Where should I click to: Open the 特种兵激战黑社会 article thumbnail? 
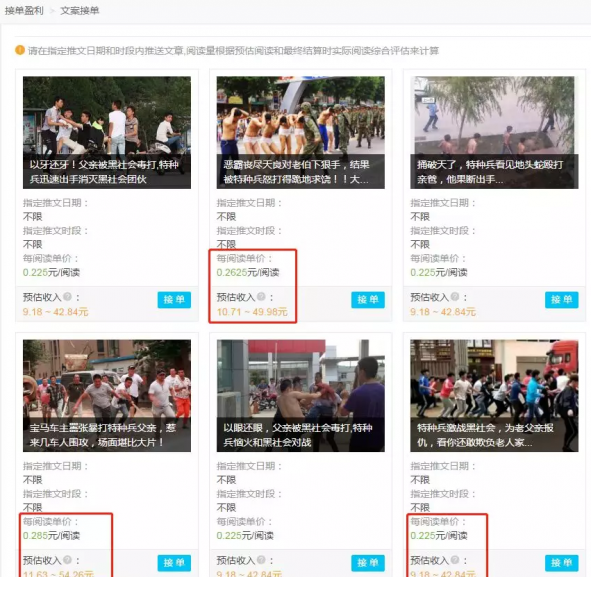pyautogui.click(x=494, y=396)
